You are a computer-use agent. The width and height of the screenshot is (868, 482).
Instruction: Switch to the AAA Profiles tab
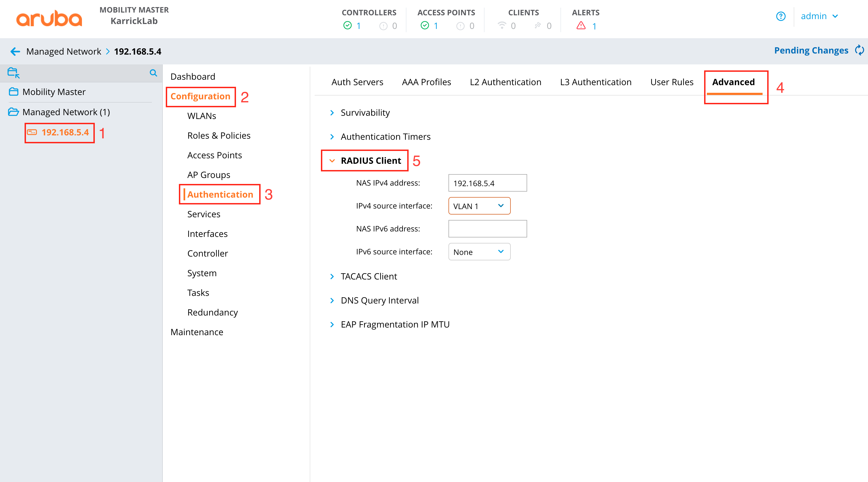(426, 82)
